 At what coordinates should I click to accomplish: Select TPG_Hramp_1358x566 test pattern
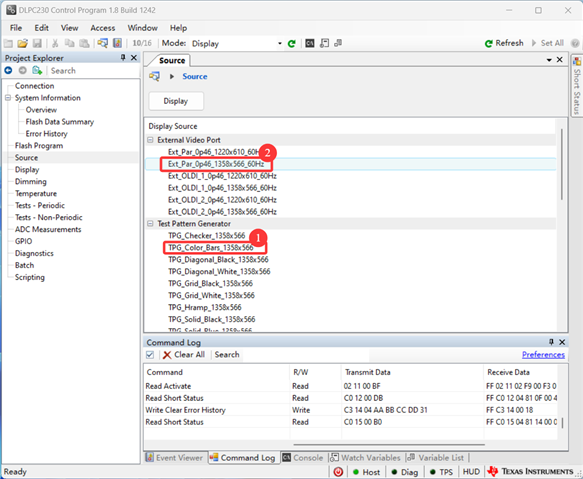click(204, 308)
